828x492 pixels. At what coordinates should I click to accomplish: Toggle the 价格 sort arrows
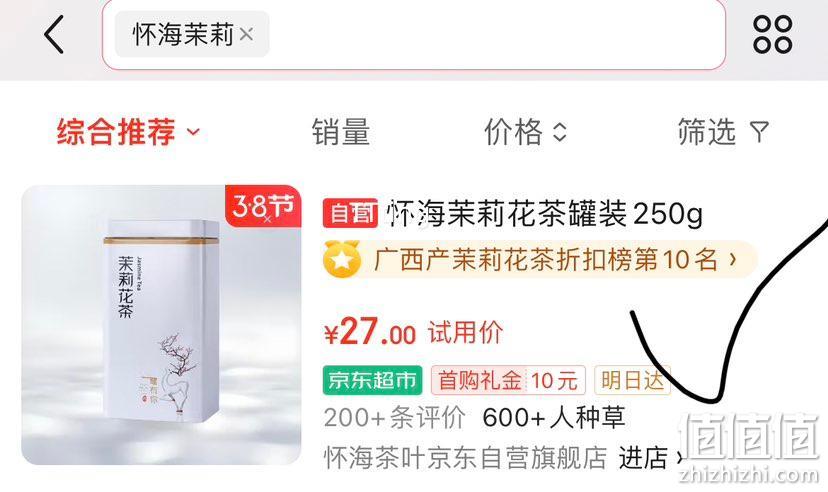tap(560, 131)
